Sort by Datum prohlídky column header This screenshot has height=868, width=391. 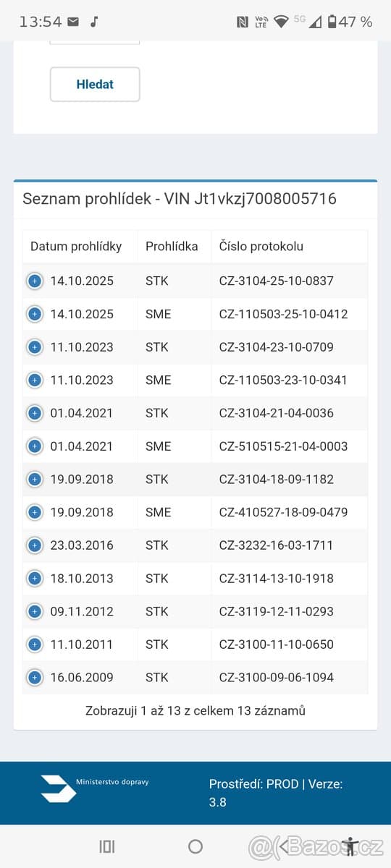[x=76, y=246]
